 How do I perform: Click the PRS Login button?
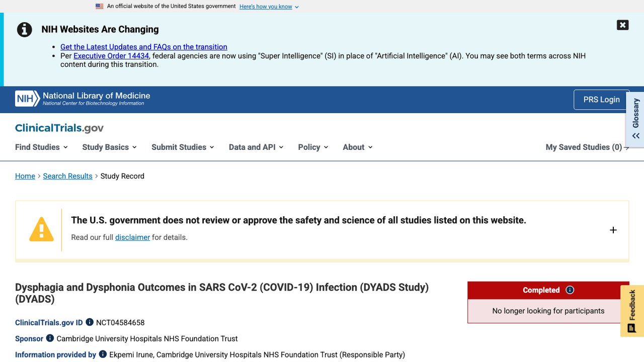coord(601,100)
